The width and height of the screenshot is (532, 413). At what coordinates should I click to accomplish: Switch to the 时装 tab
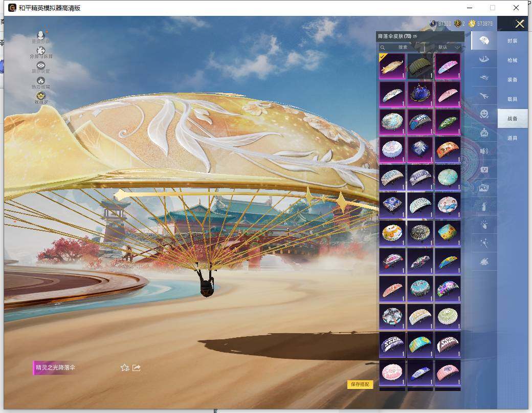512,41
